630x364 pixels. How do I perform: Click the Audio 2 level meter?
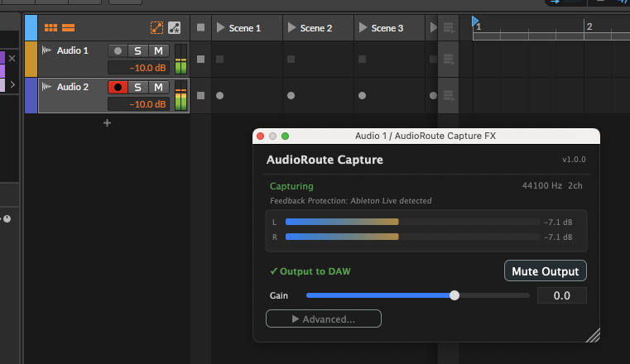pyautogui.click(x=180, y=95)
